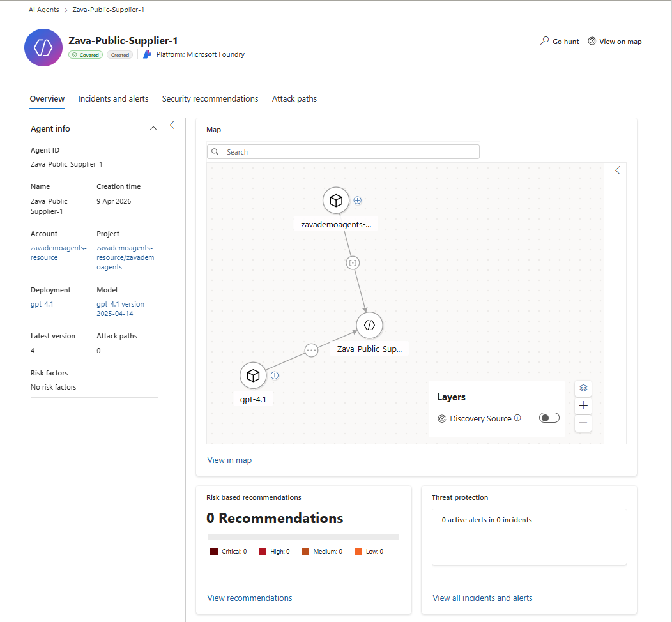The width and height of the screenshot is (672, 622).
Task: Click the Discovery Source info icon
Action: tap(517, 418)
